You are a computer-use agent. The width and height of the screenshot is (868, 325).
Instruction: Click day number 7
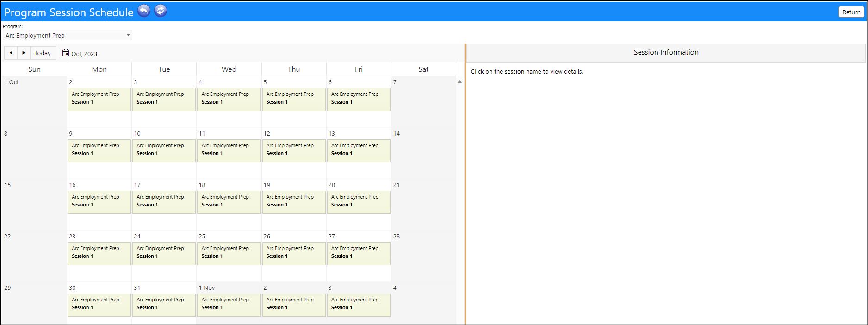pyautogui.click(x=395, y=82)
